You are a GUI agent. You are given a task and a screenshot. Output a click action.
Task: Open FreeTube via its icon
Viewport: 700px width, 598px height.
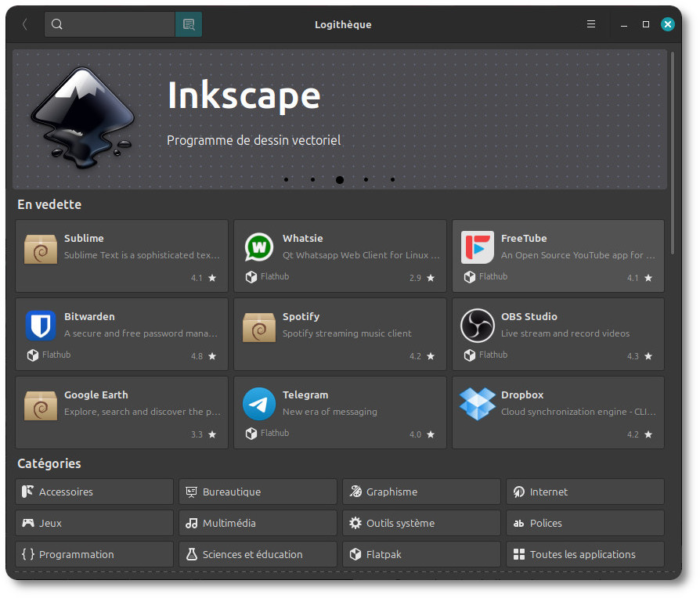click(x=478, y=247)
